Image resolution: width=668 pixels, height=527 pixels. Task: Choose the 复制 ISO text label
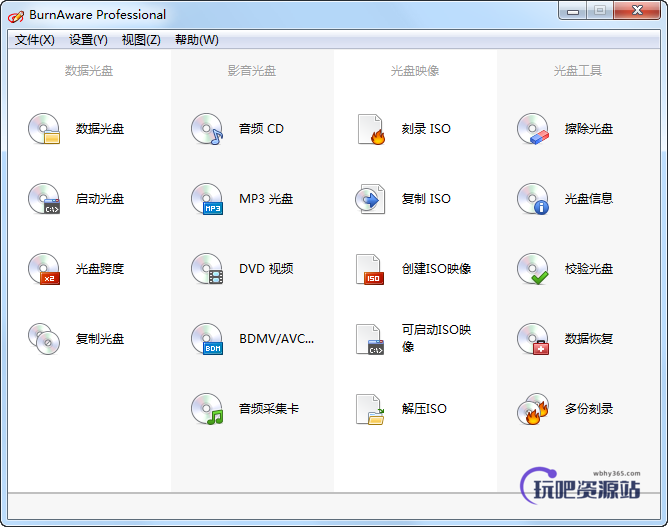426,199
